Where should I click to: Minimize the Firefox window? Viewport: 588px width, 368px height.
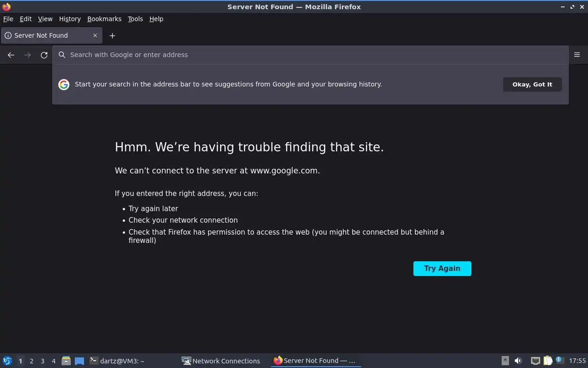point(563,7)
